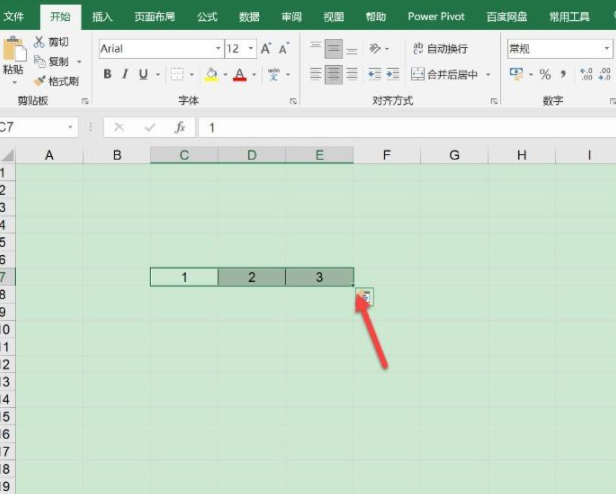Increase decimal places icon
Image resolution: width=616 pixels, height=494 pixels.
coord(586,74)
